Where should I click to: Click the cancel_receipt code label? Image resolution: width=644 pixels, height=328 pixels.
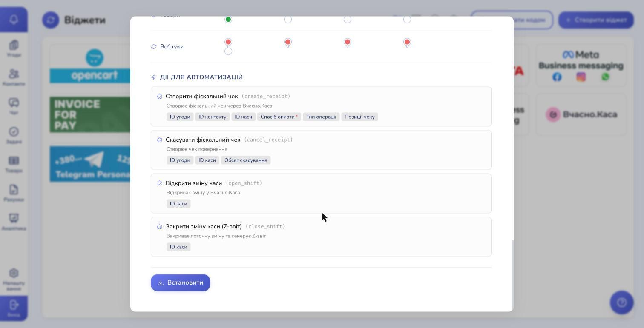pos(268,140)
